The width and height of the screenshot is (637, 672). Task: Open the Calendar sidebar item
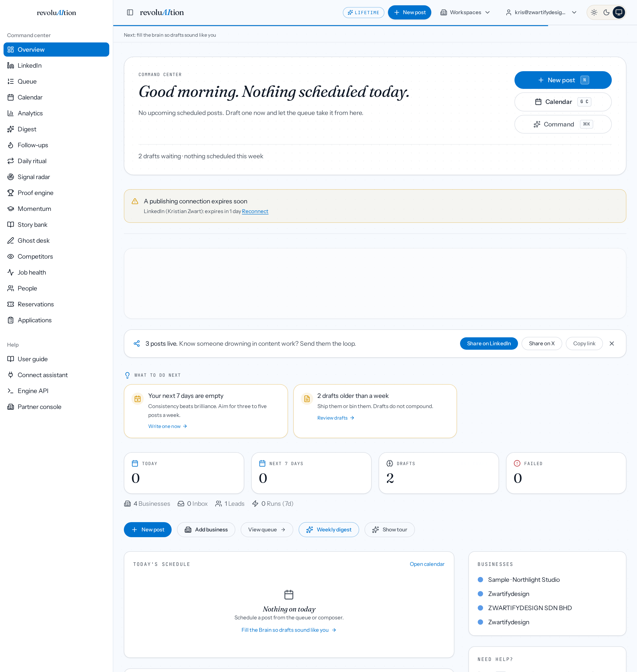56,97
